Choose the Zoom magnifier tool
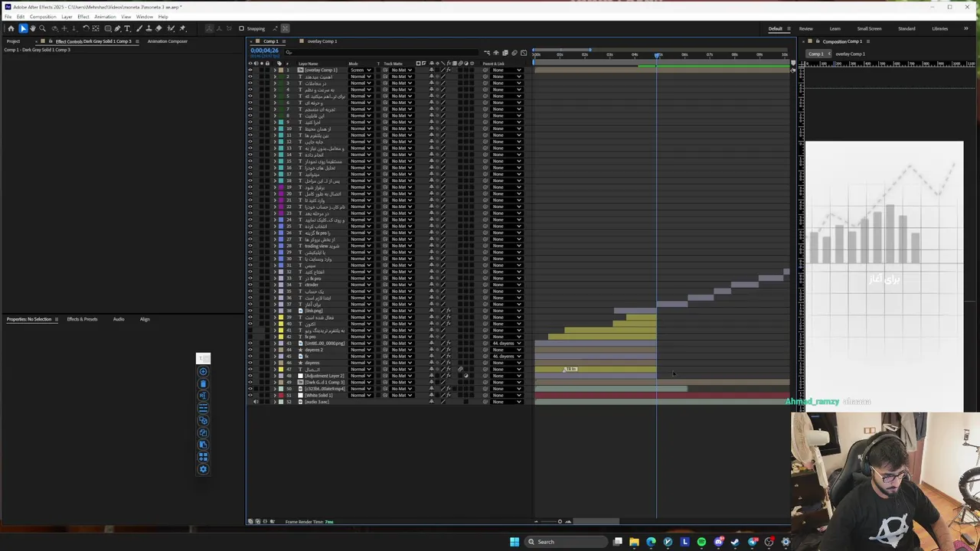Image resolution: width=980 pixels, height=551 pixels. [x=42, y=28]
